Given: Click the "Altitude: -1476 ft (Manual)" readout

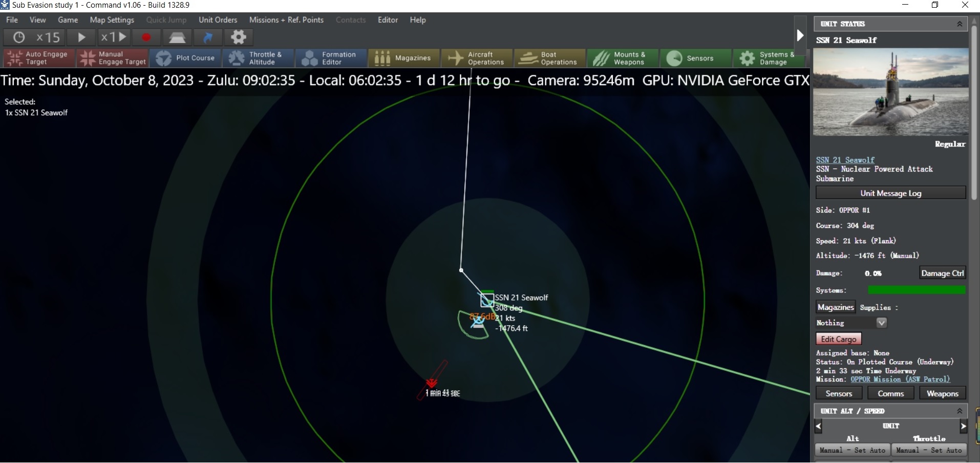Looking at the screenshot, I should (867, 256).
